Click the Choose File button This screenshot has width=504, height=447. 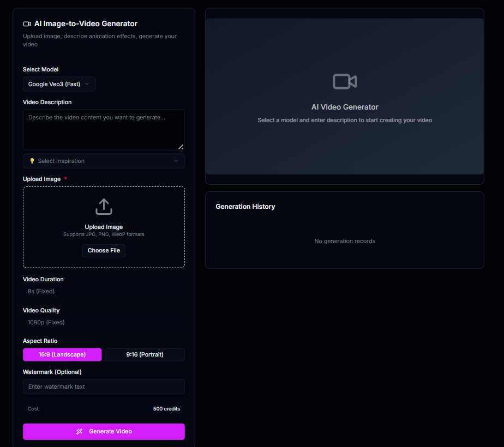point(104,250)
